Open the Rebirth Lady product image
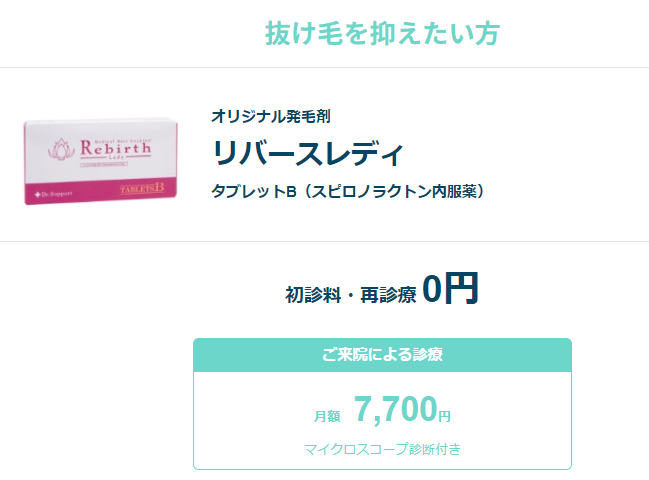The width and height of the screenshot is (649, 480). point(100,158)
